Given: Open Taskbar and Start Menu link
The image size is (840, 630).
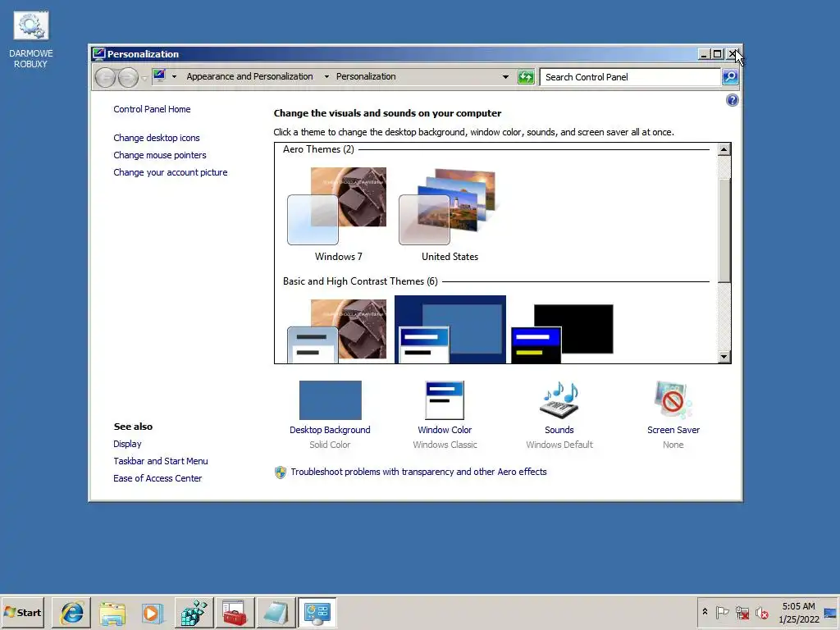Looking at the screenshot, I should tap(160, 461).
